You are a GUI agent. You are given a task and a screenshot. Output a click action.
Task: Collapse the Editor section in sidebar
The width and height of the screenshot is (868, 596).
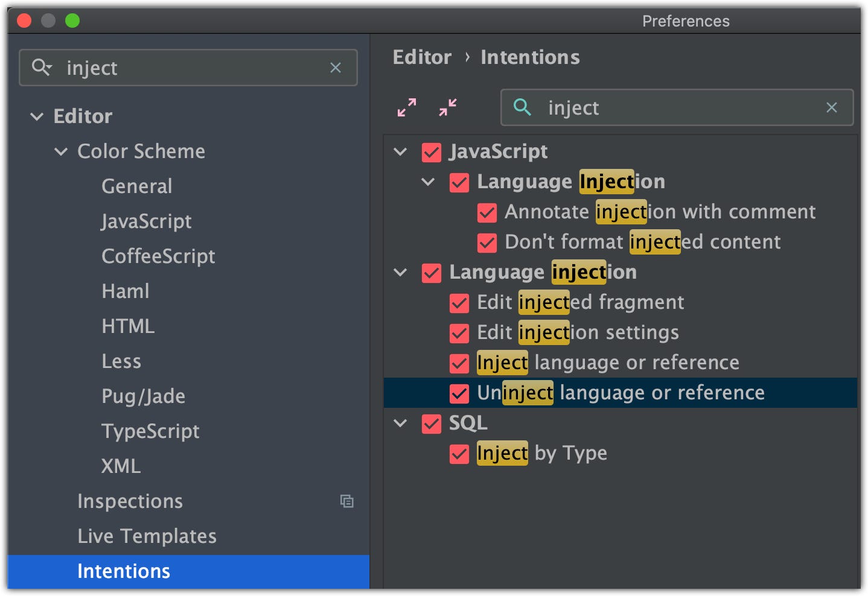pos(37,116)
